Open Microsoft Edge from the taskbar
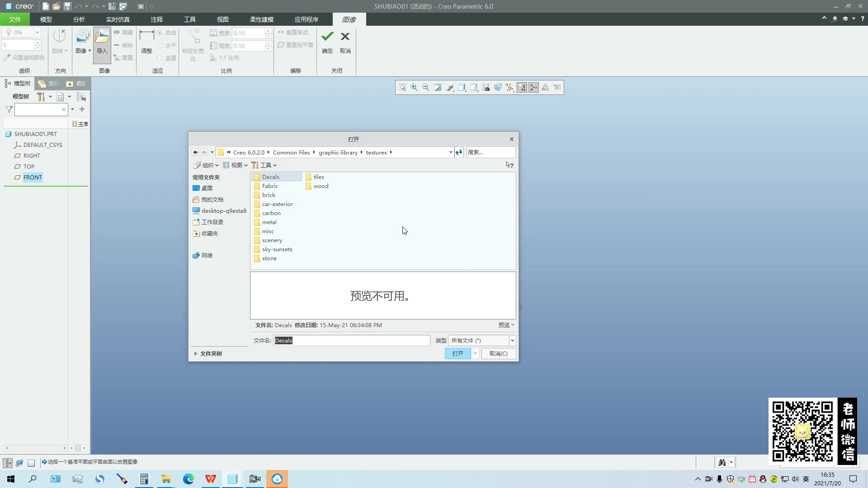The width and height of the screenshot is (868, 488). 188,479
